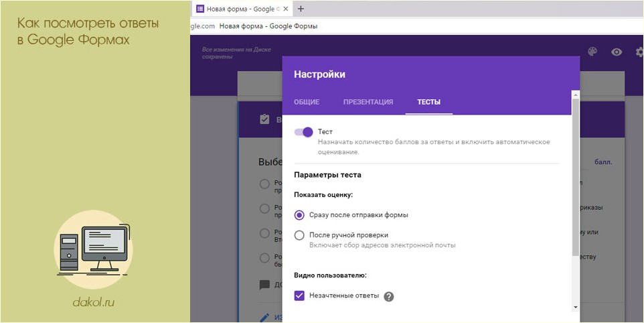Click the Настройки dialog title

coord(319,74)
